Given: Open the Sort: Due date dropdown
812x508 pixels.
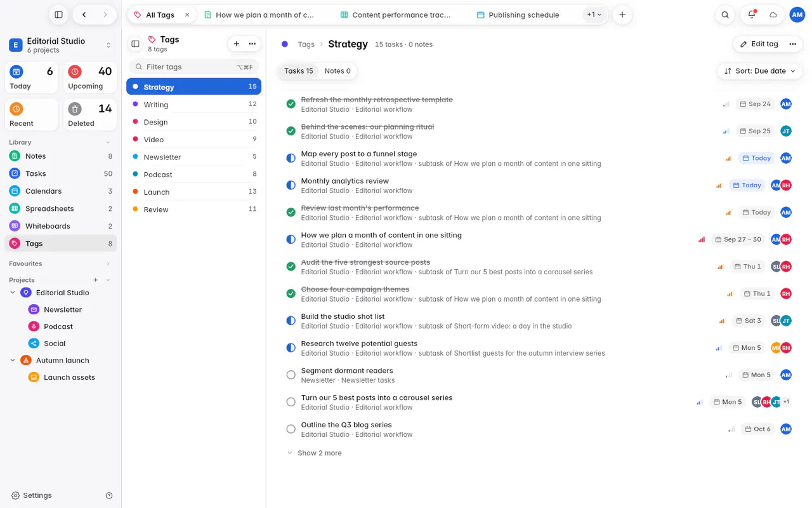Looking at the screenshot, I should point(759,71).
